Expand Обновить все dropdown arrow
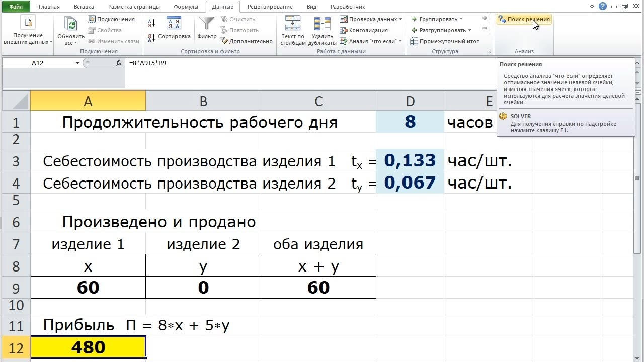The image size is (644, 362). click(75, 43)
